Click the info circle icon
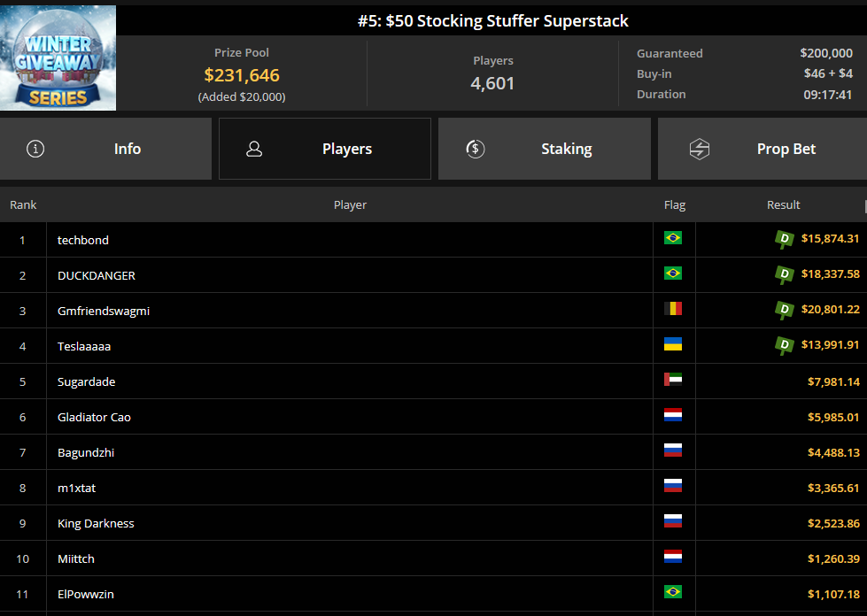867x616 pixels. pos(35,149)
